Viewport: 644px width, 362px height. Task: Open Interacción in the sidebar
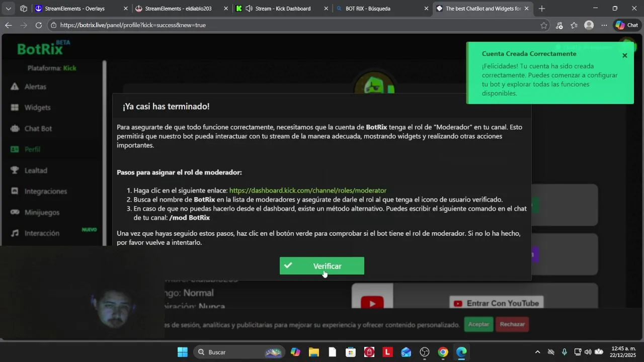click(x=42, y=233)
